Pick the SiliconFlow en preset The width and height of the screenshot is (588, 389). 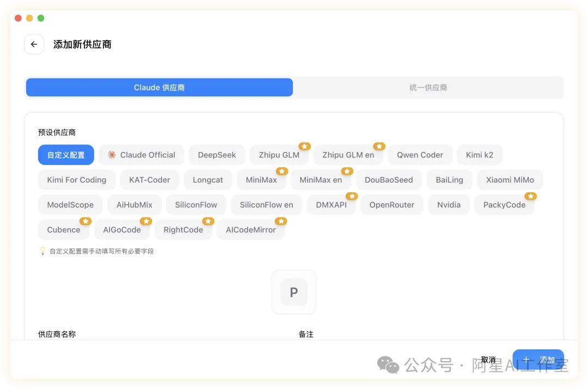tap(266, 205)
